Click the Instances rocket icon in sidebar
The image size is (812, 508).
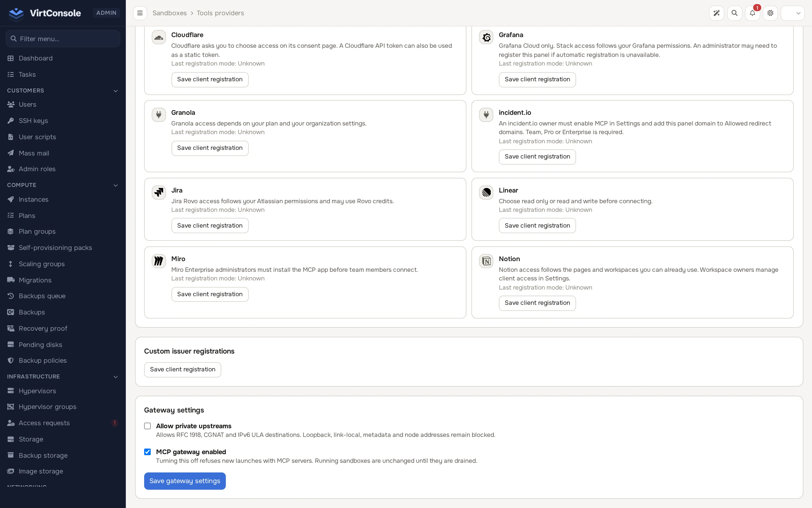point(11,199)
